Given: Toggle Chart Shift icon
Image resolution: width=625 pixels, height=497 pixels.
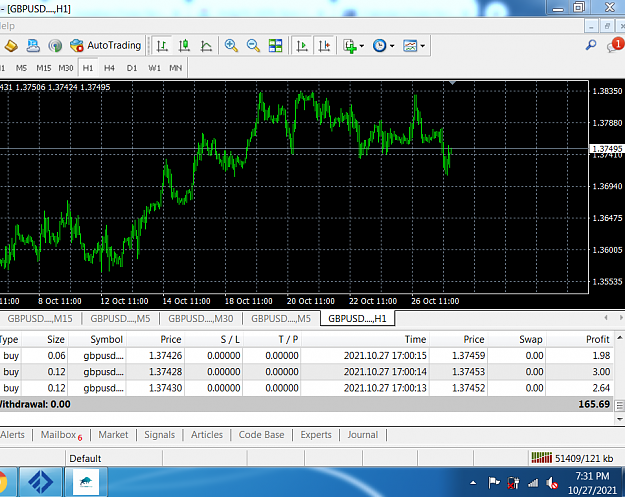Looking at the screenshot, I should [x=324, y=46].
